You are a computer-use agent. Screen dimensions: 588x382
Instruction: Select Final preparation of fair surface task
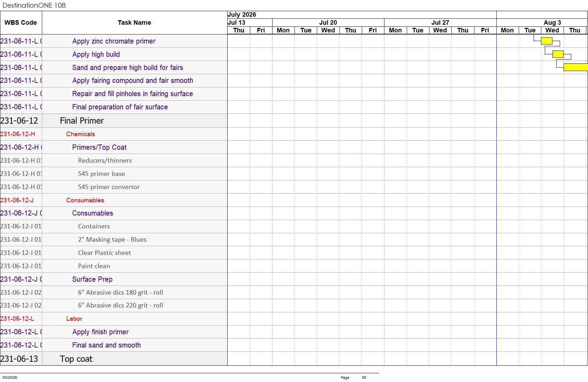coord(120,107)
